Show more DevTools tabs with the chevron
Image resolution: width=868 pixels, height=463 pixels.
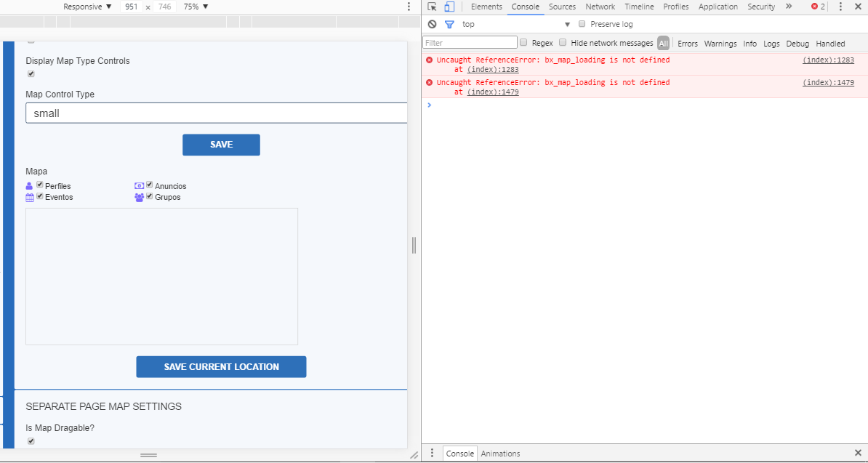(x=789, y=7)
